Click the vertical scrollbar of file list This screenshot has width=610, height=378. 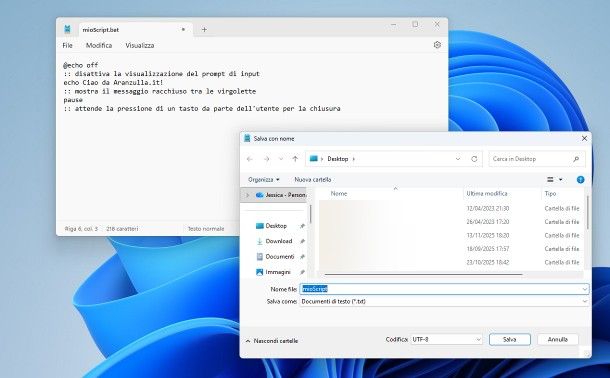pyautogui.click(x=587, y=212)
